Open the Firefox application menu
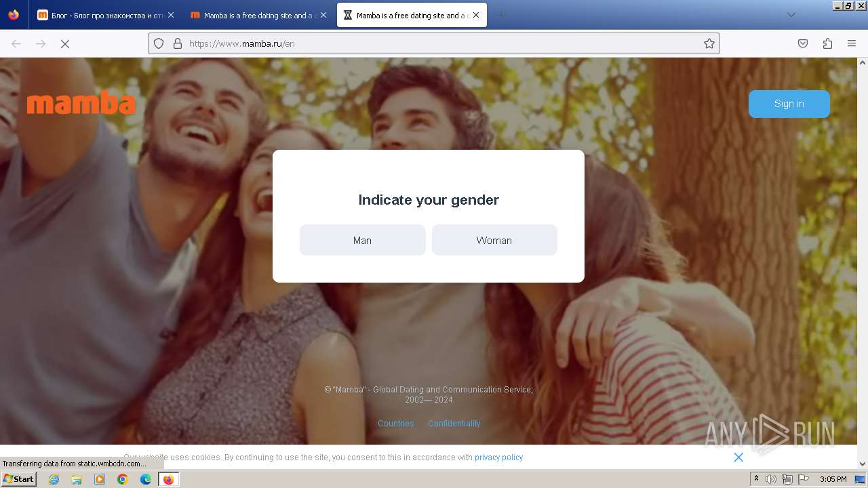 852,43
